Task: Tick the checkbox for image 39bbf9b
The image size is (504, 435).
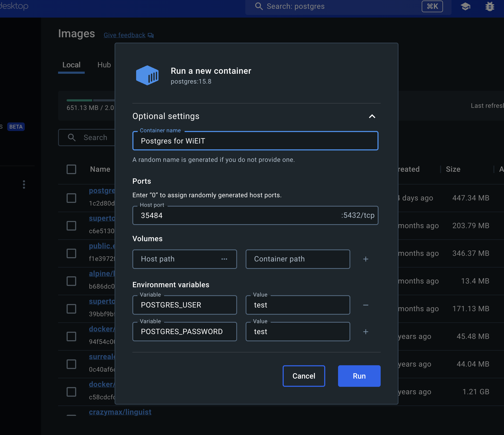Action: (71, 309)
